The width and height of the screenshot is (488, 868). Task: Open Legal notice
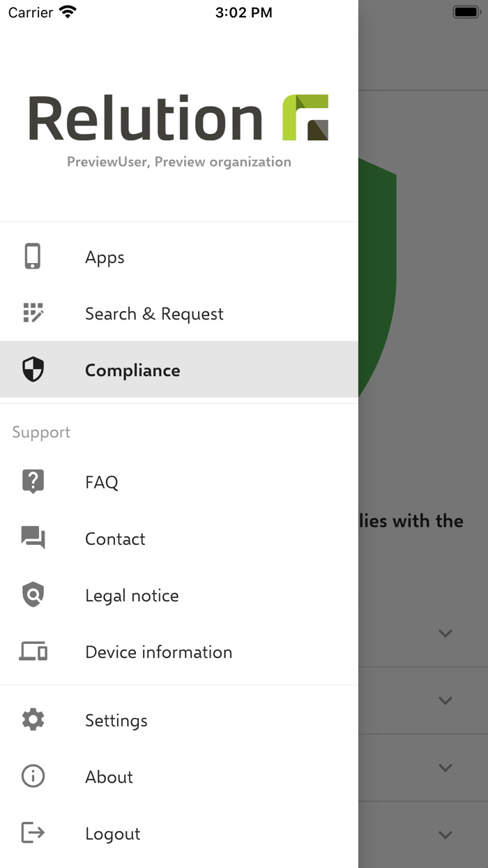(179, 595)
